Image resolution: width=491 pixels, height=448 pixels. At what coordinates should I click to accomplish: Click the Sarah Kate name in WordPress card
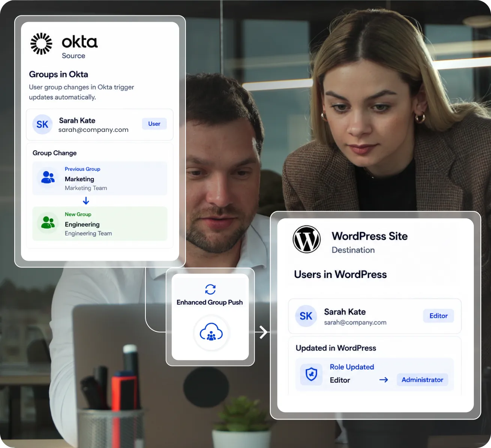345,312
